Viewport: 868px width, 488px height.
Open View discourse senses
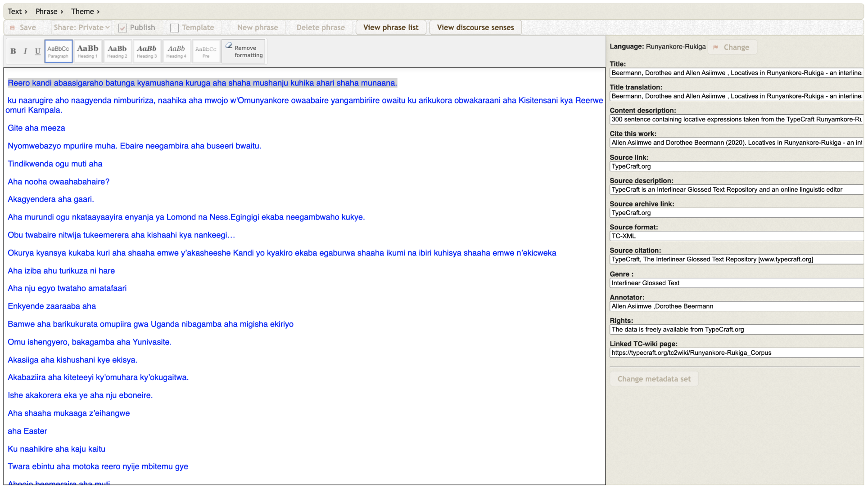475,27
